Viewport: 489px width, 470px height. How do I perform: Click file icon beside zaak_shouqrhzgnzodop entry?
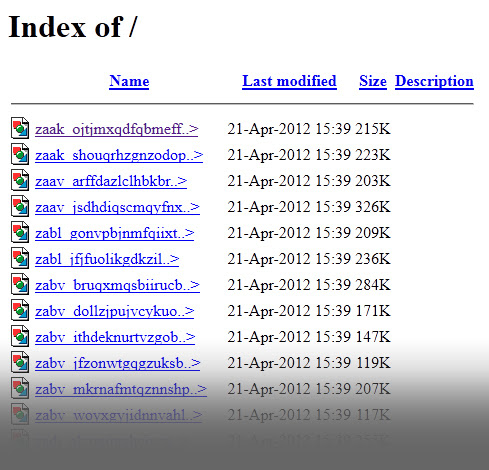click(x=20, y=154)
